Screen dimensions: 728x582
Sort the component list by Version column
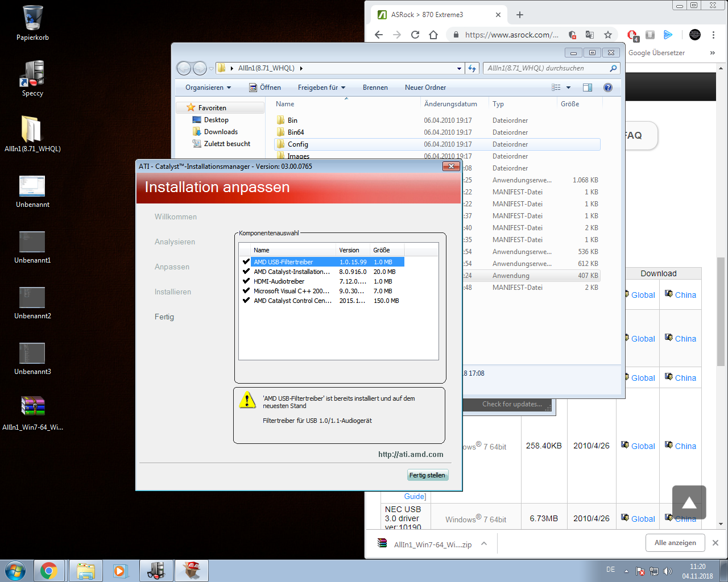[352, 250]
